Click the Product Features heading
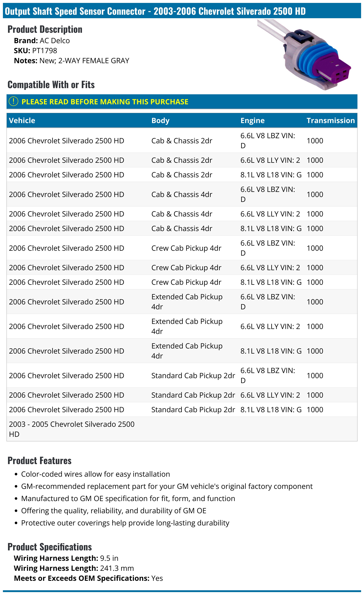This screenshot has height=595, width=364. [x=40, y=460]
